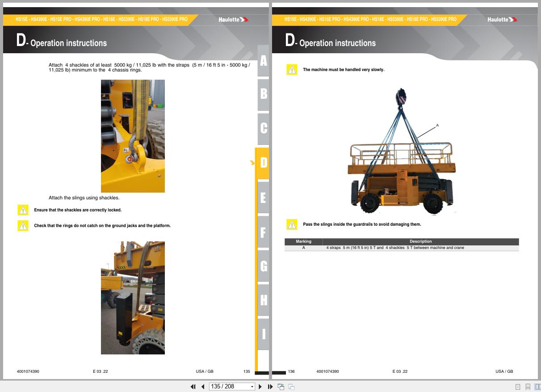This screenshot has width=541, height=392.
Task: Switch to single page view
Action: (518, 387)
